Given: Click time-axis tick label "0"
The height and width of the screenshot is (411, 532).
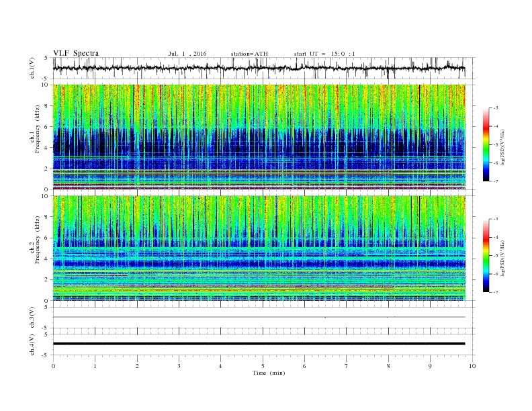Looking at the screenshot, I should pyautogui.click(x=53, y=366).
